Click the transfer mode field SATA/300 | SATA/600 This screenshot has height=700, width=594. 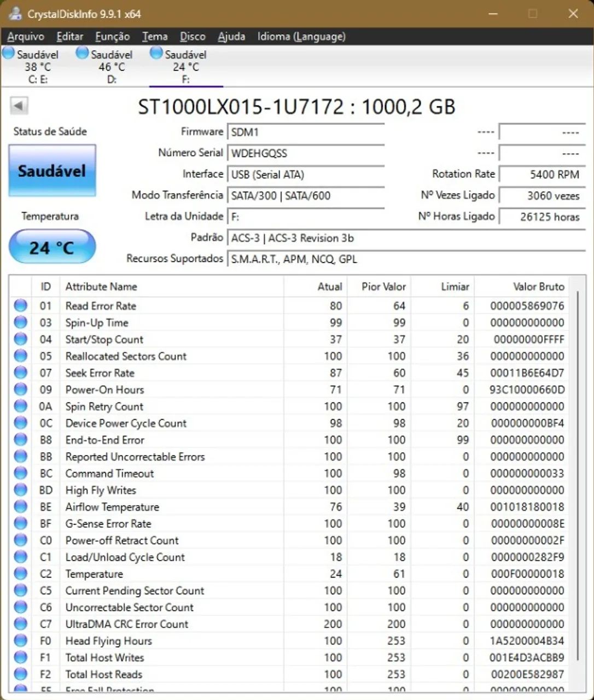coord(306,196)
